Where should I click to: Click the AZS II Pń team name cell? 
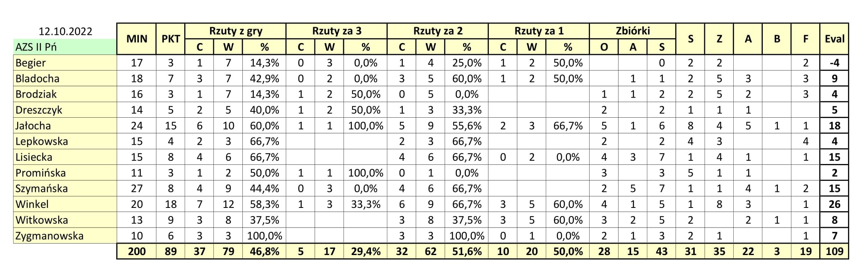(x=66, y=47)
